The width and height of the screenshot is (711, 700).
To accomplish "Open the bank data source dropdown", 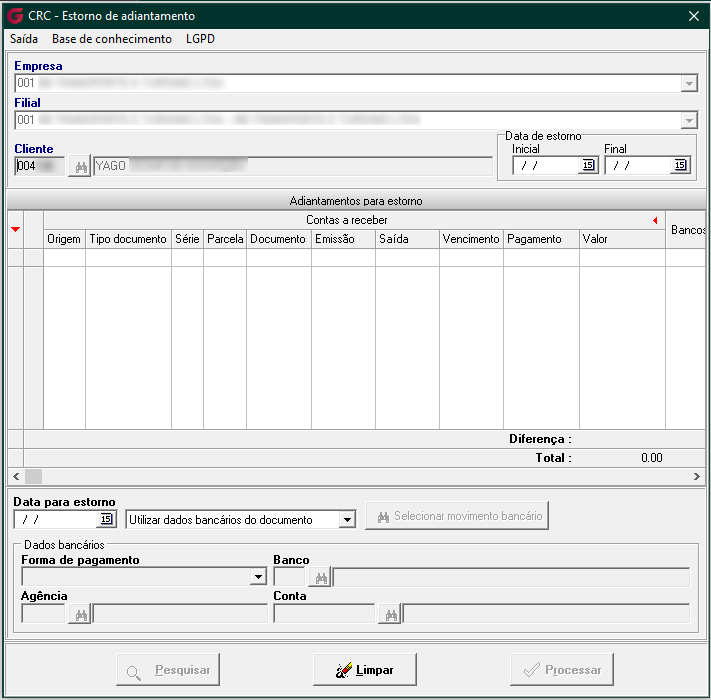I will (347, 520).
